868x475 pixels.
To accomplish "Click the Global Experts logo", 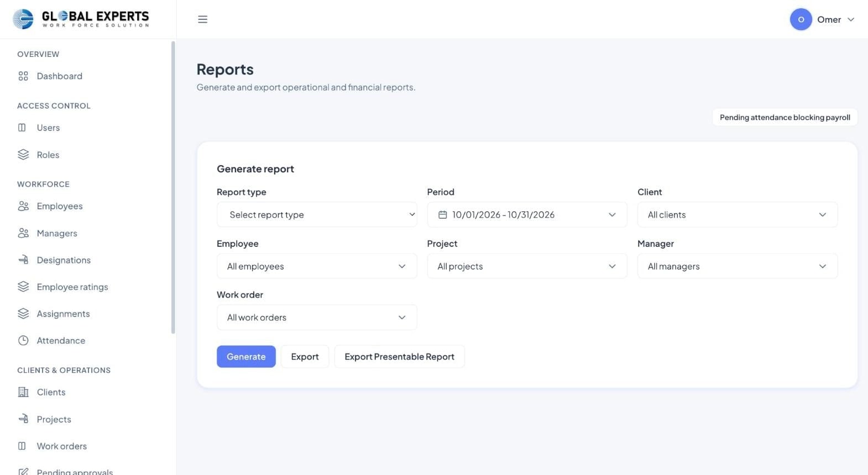I will point(81,19).
